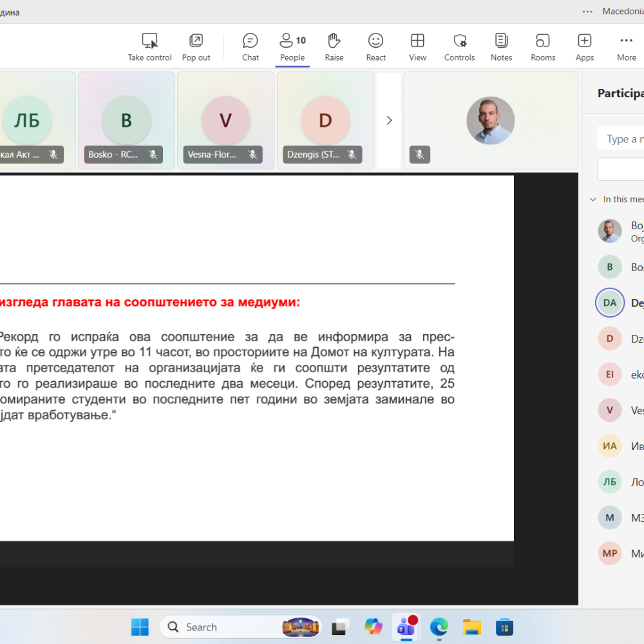Click muted mic icon on Bosko tile
The width and height of the screenshot is (644, 644).
click(x=153, y=155)
